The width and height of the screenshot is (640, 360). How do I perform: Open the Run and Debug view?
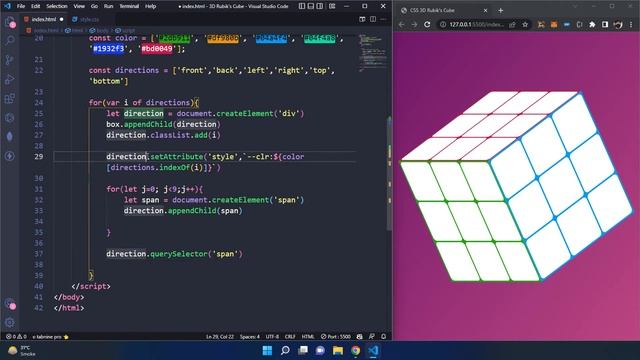click(x=10, y=79)
